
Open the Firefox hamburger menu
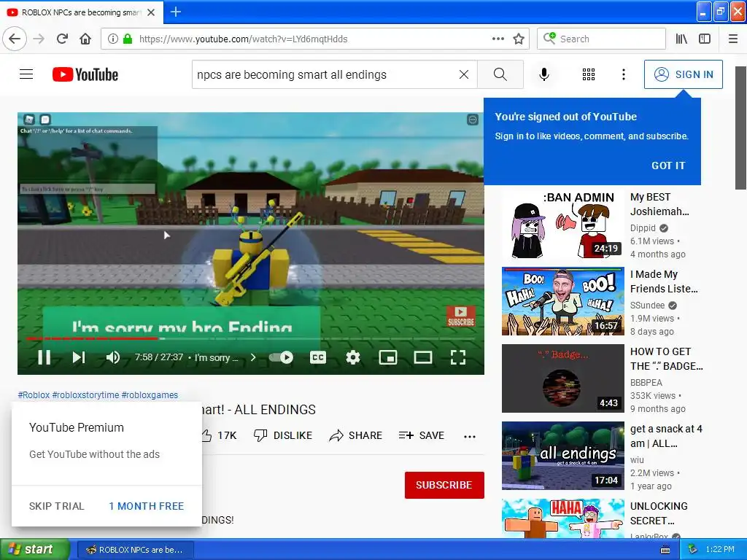tap(733, 39)
